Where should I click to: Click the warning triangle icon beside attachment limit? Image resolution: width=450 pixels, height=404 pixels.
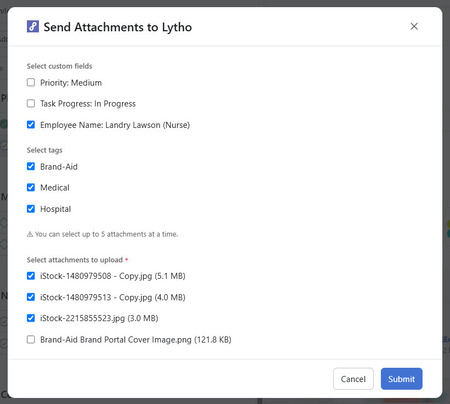tap(30, 234)
